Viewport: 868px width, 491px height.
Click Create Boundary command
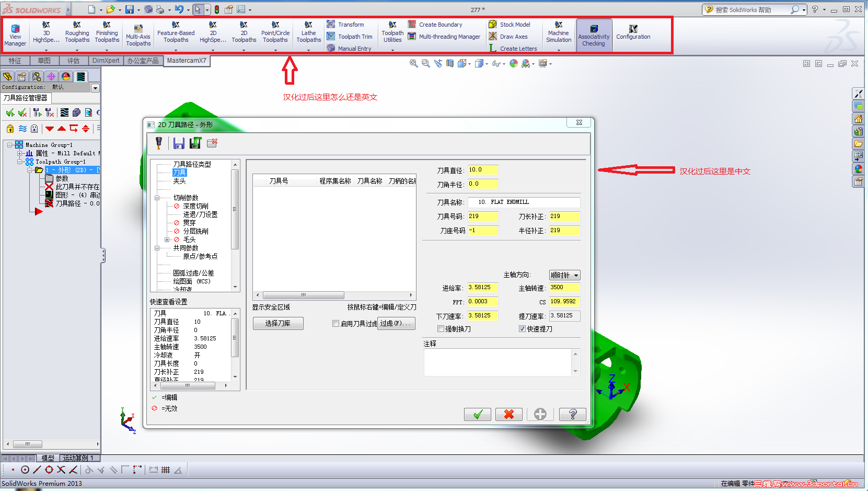435,25
